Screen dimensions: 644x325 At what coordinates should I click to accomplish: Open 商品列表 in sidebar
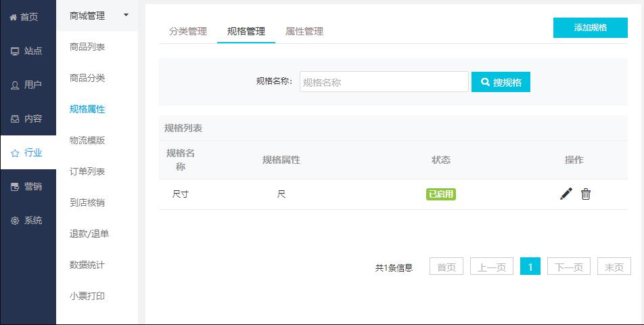click(x=87, y=47)
